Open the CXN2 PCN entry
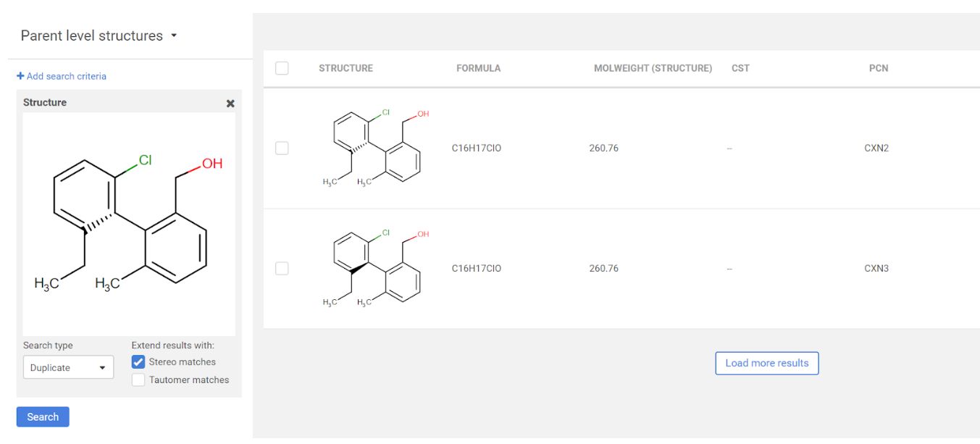 point(876,148)
